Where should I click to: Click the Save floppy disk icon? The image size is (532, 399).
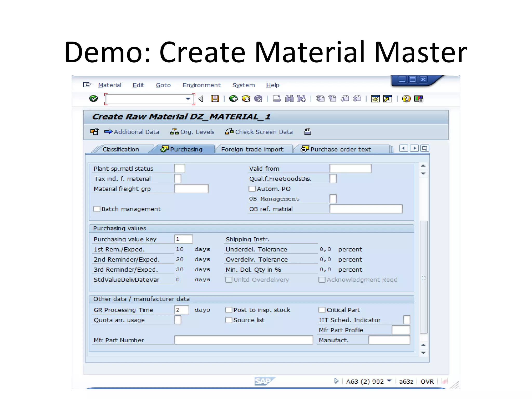click(x=215, y=99)
